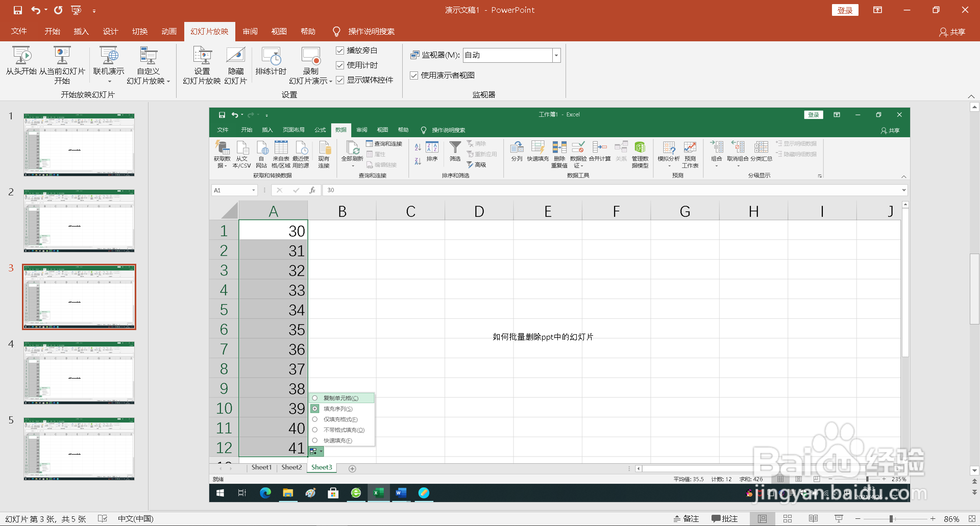Open the 帮助 ribbon tab
The width and height of the screenshot is (980, 526).
(x=308, y=32)
